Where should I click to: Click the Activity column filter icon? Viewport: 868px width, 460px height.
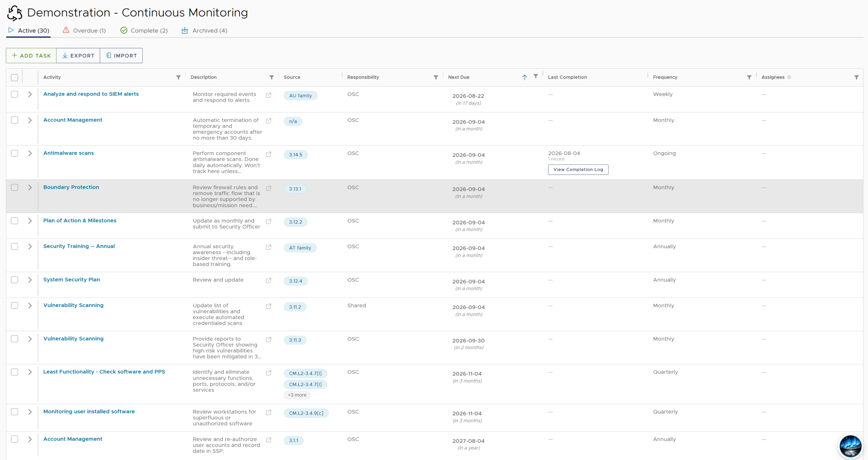[x=178, y=77]
